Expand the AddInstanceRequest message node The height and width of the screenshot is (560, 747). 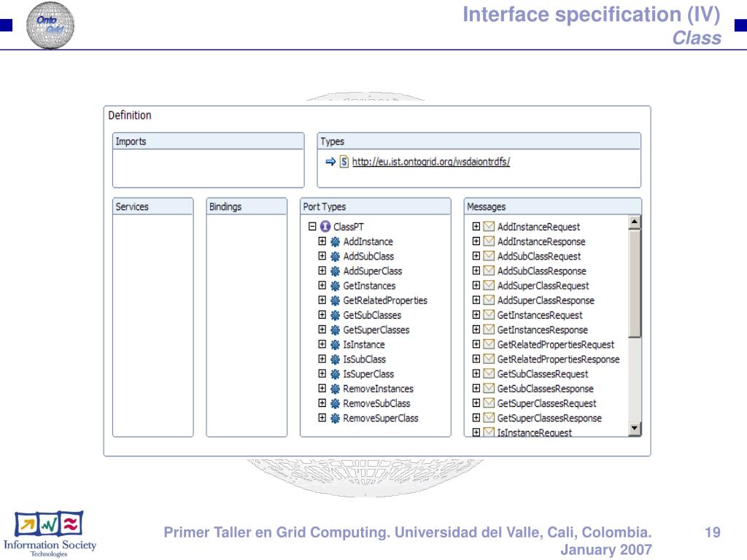pyautogui.click(x=476, y=227)
